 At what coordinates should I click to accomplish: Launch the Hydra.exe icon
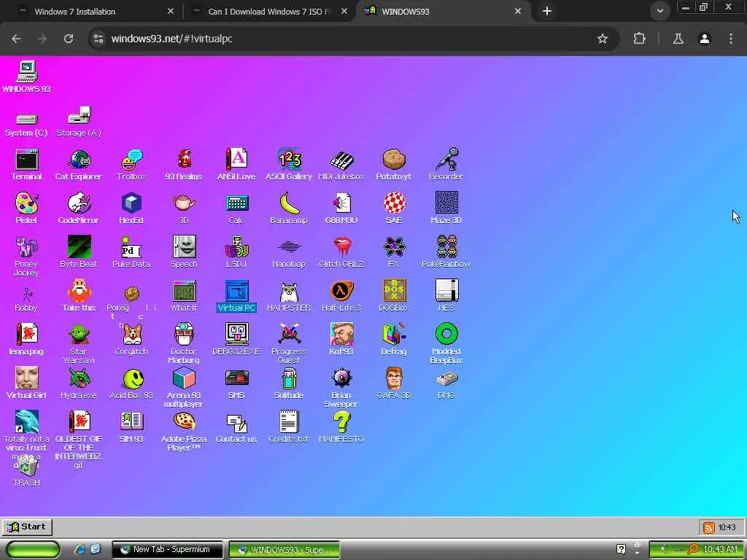coord(79,384)
